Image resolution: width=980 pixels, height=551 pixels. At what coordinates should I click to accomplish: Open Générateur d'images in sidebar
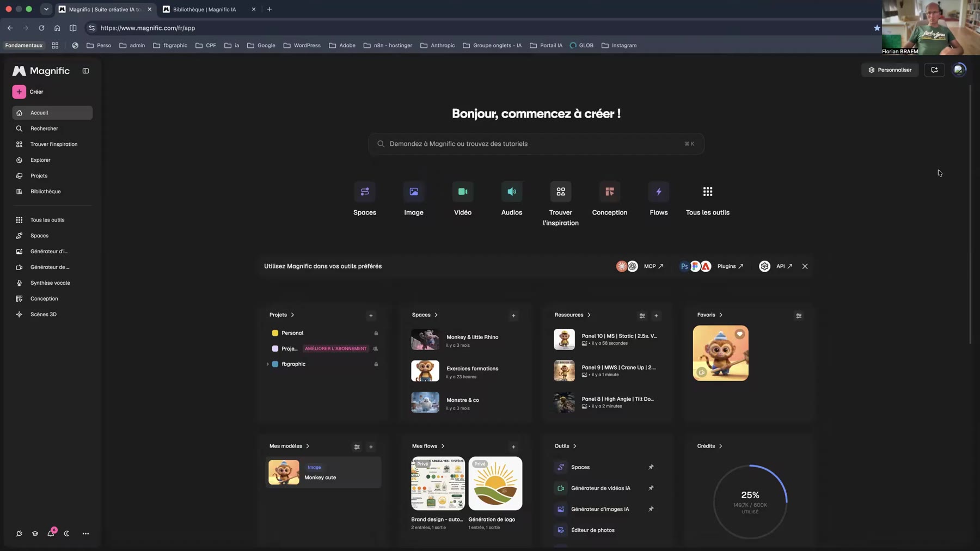pos(52,252)
